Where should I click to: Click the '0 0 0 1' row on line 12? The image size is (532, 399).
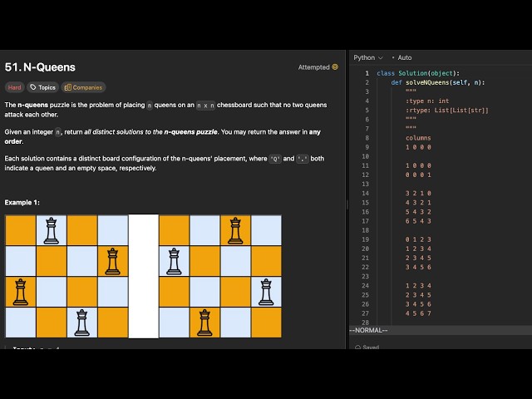tap(418, 175)
